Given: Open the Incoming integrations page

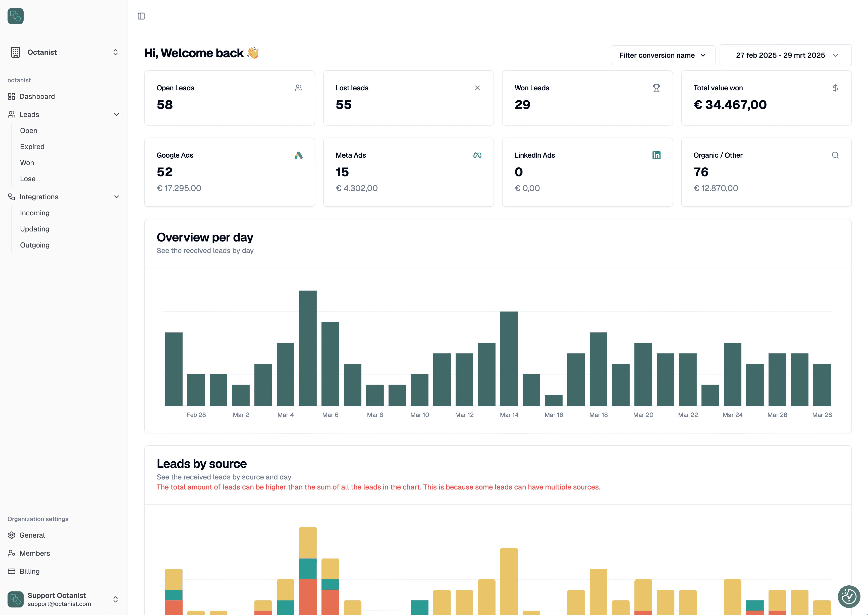Looking at the screenshot, I should point(34,213).
